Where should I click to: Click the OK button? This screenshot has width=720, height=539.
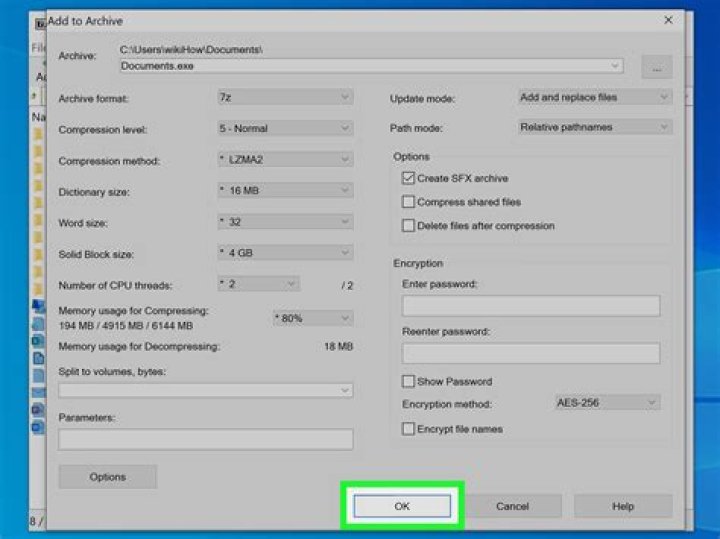[x=402, y=506]
